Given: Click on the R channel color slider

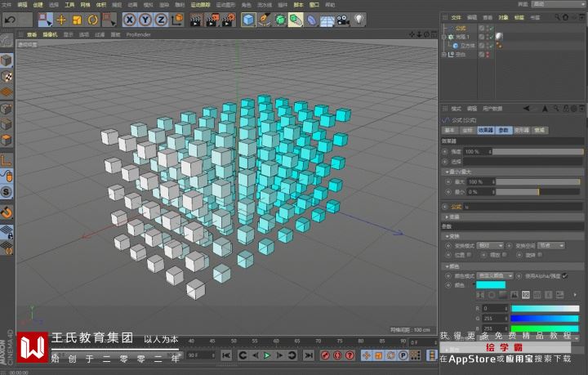Looking at the screenshot, I should point(546,308).
